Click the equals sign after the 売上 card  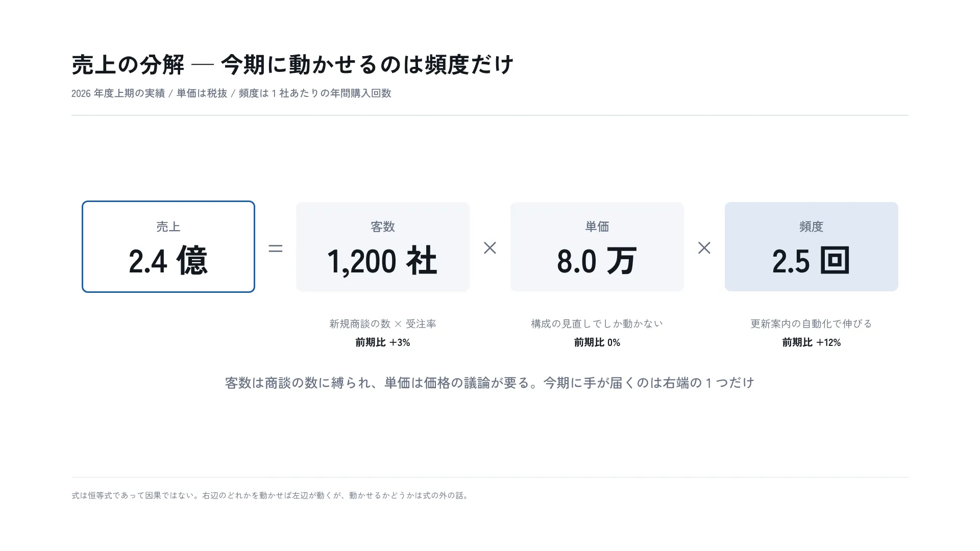276,248
